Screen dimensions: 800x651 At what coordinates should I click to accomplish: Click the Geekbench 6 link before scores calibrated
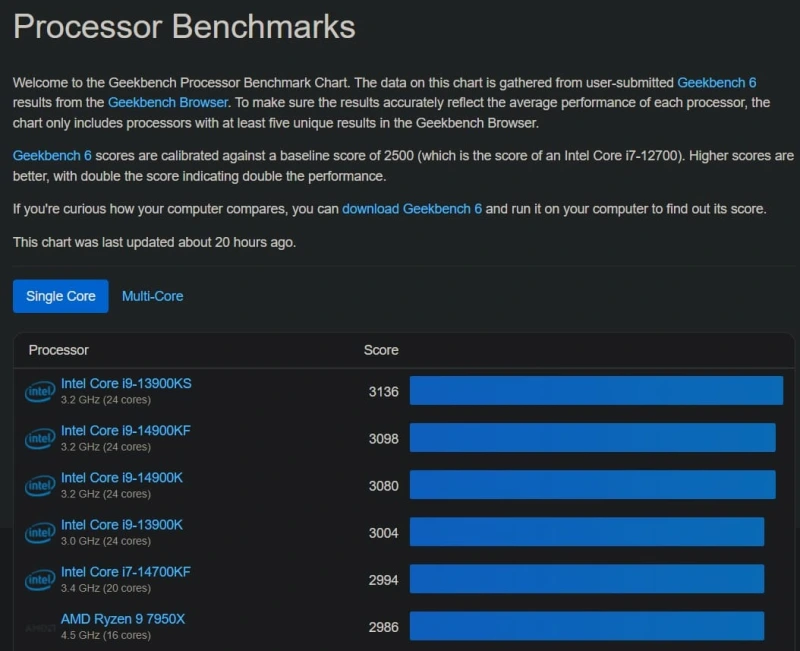click(x=52, y=156)
